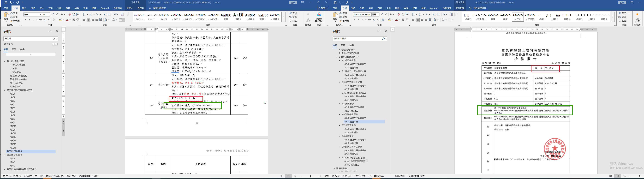644x179 pixels.
Task: Click text highlight color in left window
Action: [60, 20]
